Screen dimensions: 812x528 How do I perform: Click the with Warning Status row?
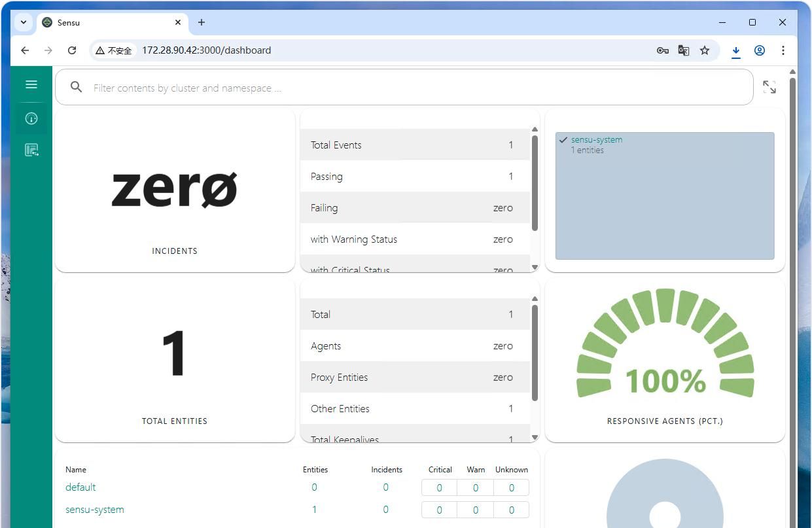tap(415, 239)
